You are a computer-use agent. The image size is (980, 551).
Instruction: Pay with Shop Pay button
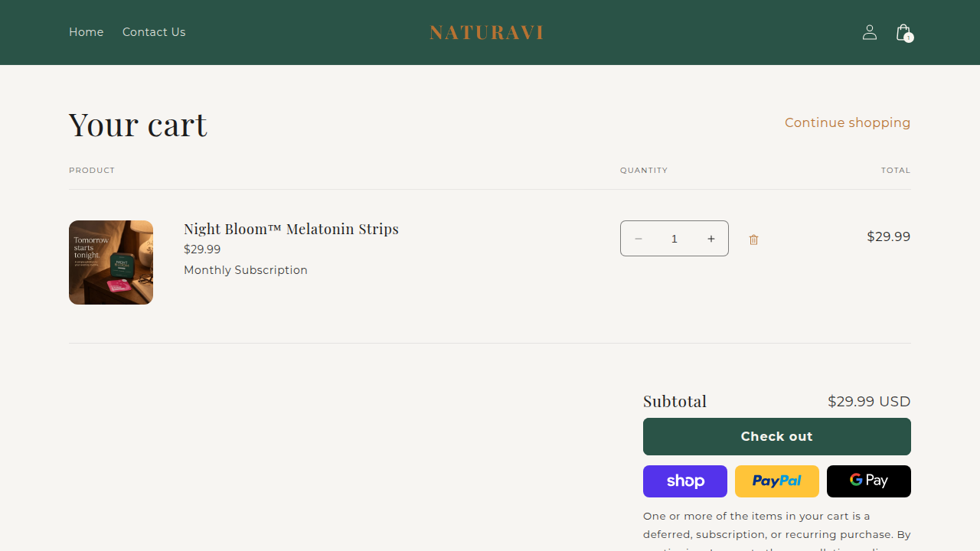click(685, 481)
